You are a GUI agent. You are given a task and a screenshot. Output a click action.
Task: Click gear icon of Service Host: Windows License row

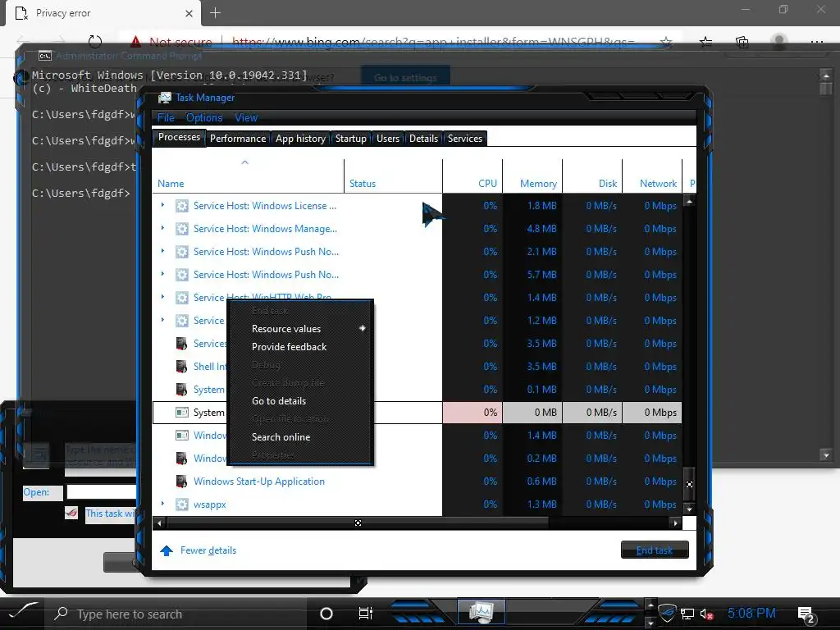click(182, 206)
